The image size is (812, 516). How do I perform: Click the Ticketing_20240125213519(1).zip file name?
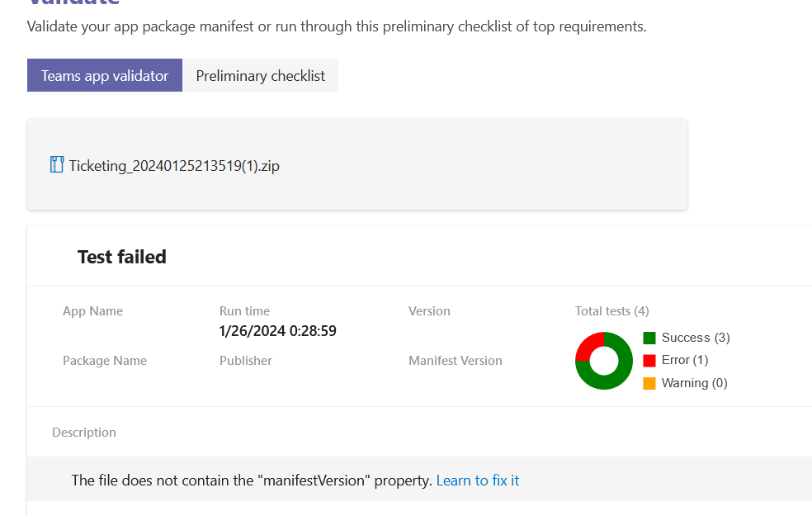click(174, 165)
